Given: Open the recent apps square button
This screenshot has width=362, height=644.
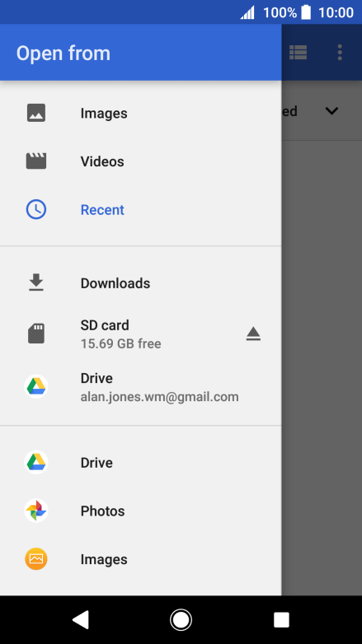Looking at the screenshot, I should tap(281, 620).
